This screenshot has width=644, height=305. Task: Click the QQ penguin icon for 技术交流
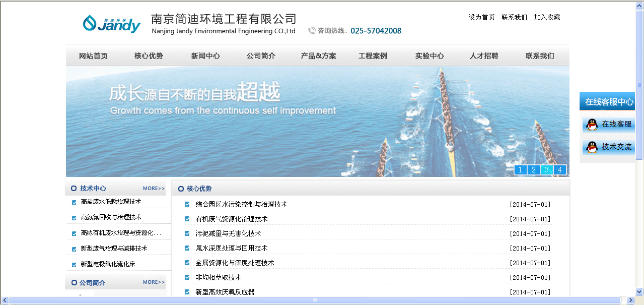(x=592, y=147)
